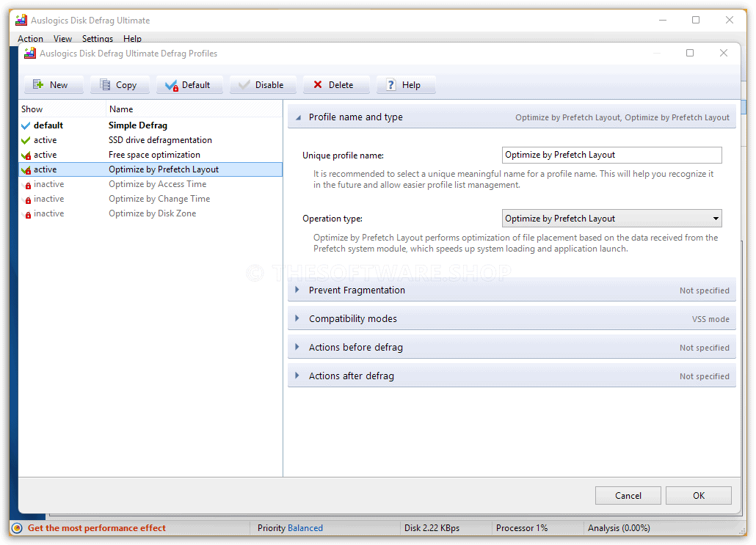Screen dimensions: 756x545
Task: Open the Action menu
Action: (30, 39)
